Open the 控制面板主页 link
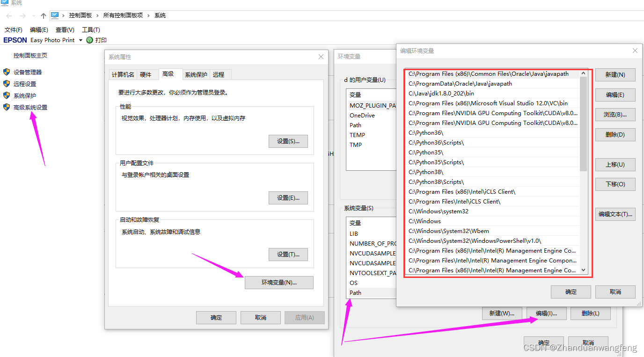Viewport: 644px width, 357px height. [x=30, y=56]
